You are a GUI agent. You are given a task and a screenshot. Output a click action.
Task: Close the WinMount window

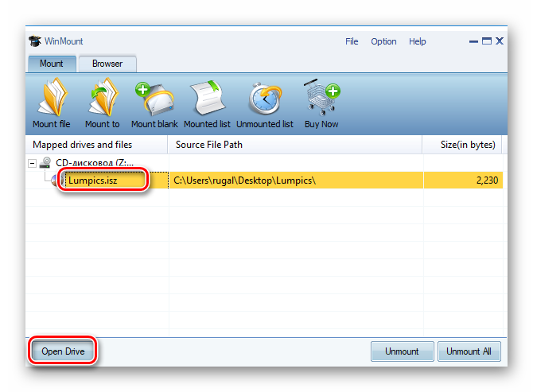click(500, 41)
